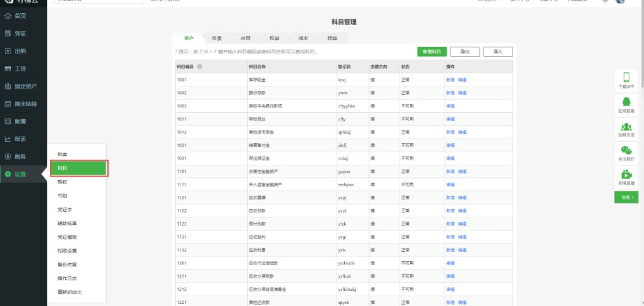Click the 导入 import button
This screenshot has width=644, height=306.
tap(498, 52)
